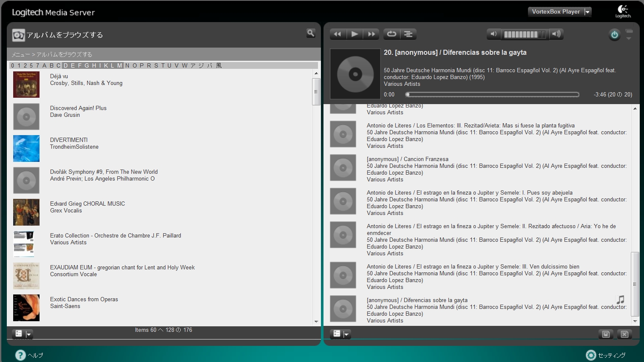Open the Dvořák Symphony #9 album cover
Screen dimensions: 644x362
click(x=26, y=180)
